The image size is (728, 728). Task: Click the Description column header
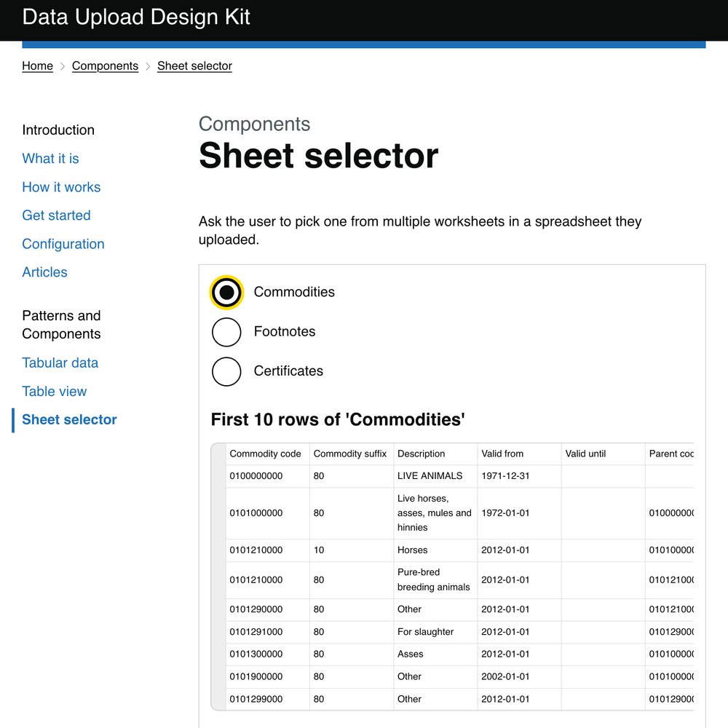(421, 454)
